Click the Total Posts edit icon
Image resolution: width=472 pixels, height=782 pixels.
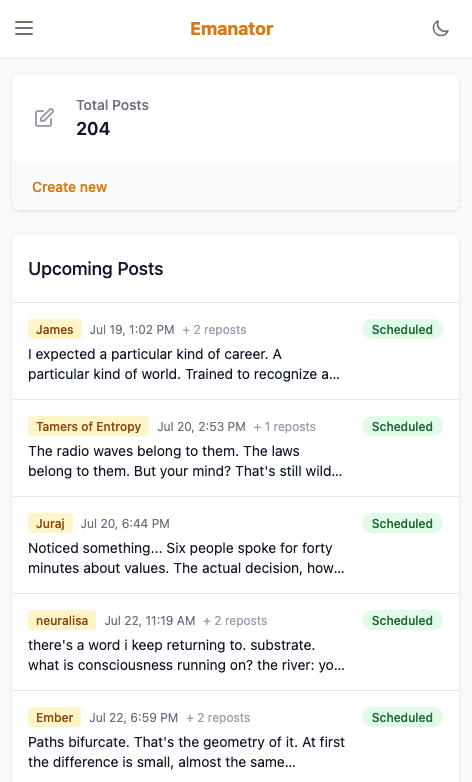tap(44, 118)
